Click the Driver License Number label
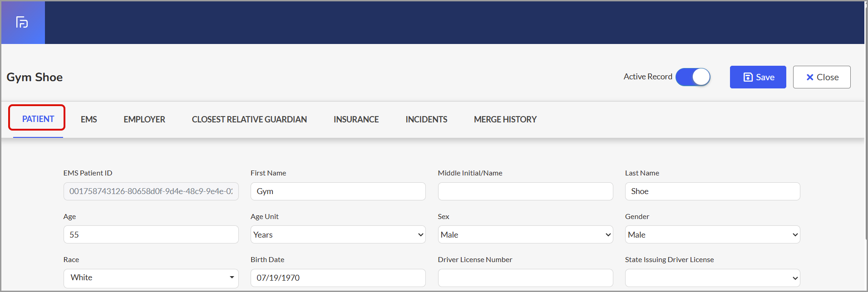868x292 pixels. [x=475, y=259]
